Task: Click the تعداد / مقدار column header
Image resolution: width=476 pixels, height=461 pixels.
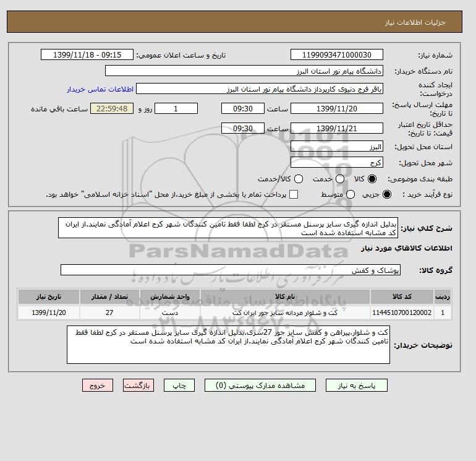Action: (109, 296)
